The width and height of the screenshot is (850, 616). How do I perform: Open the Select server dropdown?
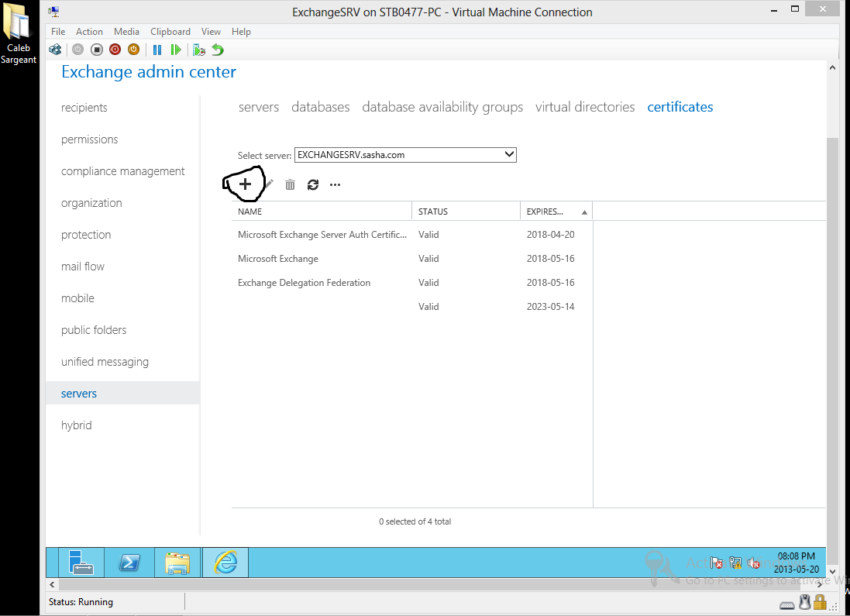click(x=405, y=155)
